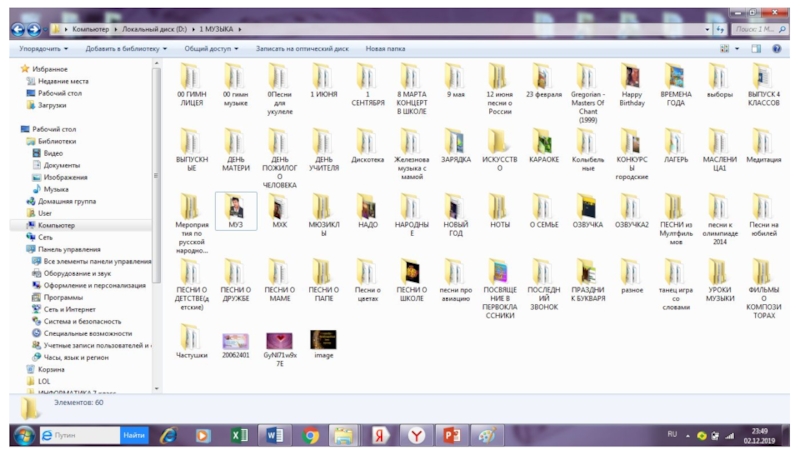The height and width of the screenshot is (450, 800).
Task: Toggle the preview pane button
Action: (756, 49)
